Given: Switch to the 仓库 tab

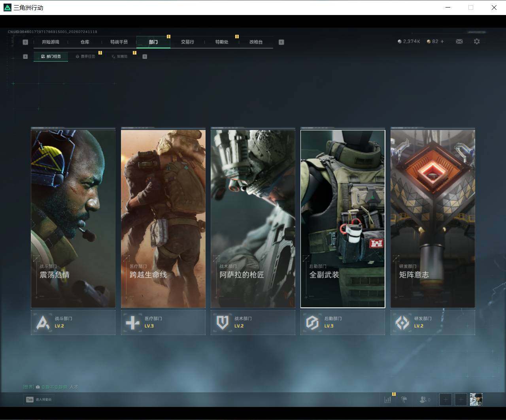Looking at the screenshot, I should click(x=85, y=42).
